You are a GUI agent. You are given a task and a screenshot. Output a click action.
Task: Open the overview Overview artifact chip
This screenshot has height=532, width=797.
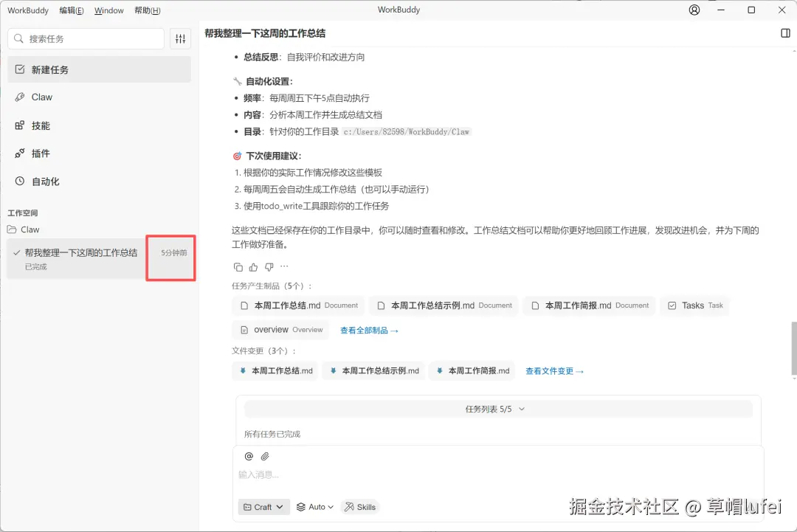click(x=281, y=330)
